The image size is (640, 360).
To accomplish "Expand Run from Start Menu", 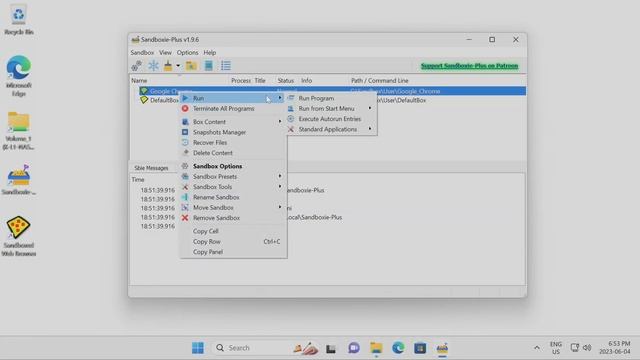I will click(x=331, y=109).
